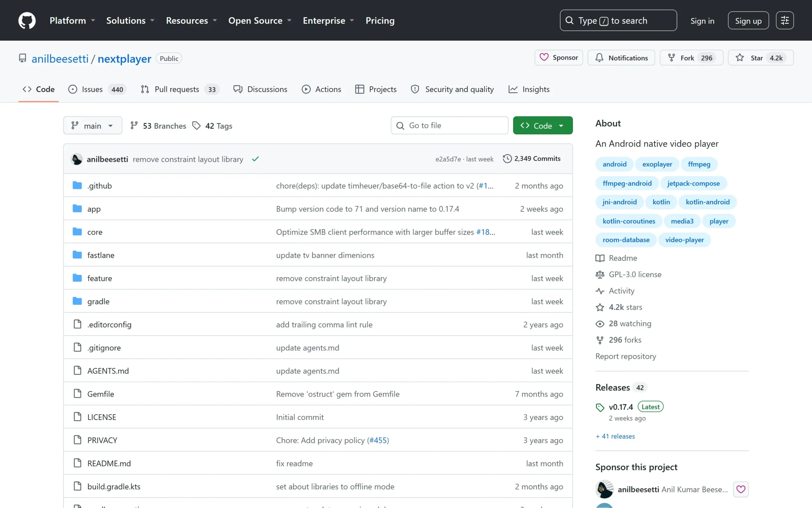Open the exoplayer topic tag
This screenshot has height=508, width=812.
[x=657, y=164]
